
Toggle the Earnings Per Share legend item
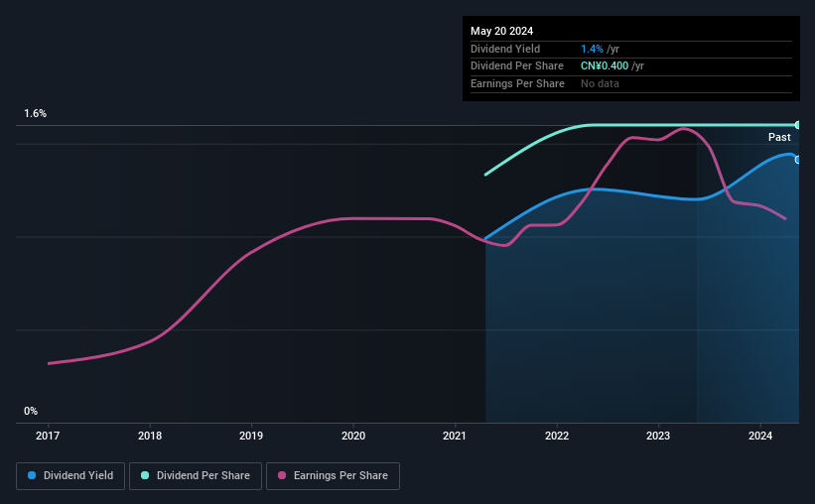pos(333,476)
